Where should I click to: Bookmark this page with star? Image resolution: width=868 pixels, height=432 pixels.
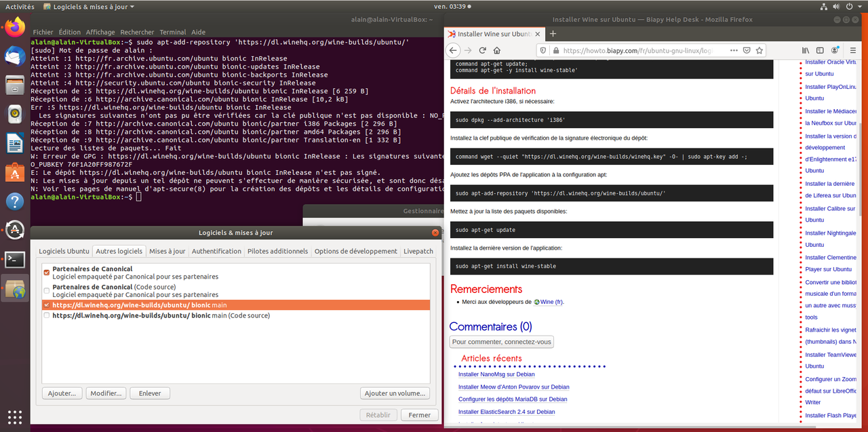click(x=759, y=50)
